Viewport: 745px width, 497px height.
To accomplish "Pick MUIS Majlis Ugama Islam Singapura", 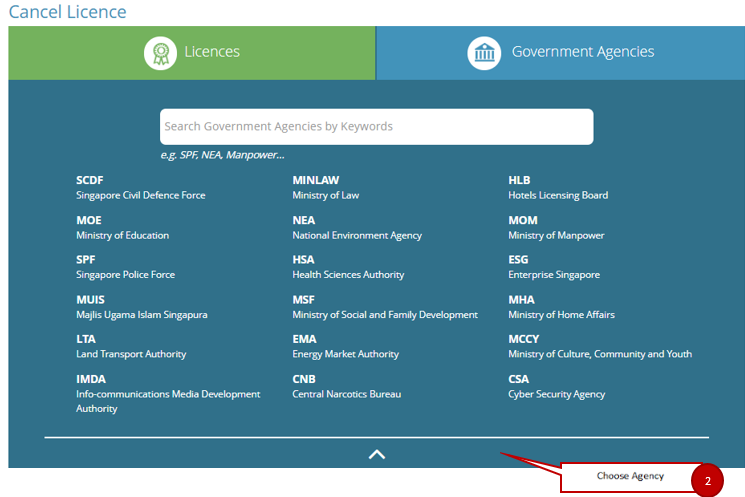I will (141, 307).
